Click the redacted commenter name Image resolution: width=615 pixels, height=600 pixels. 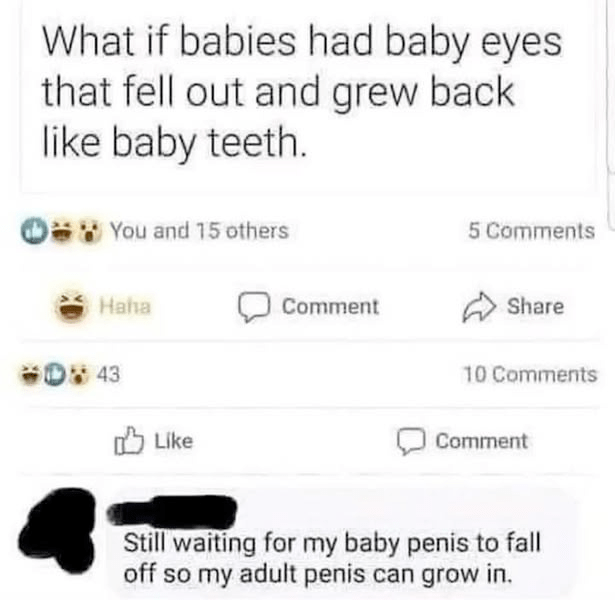coord(173,511)
